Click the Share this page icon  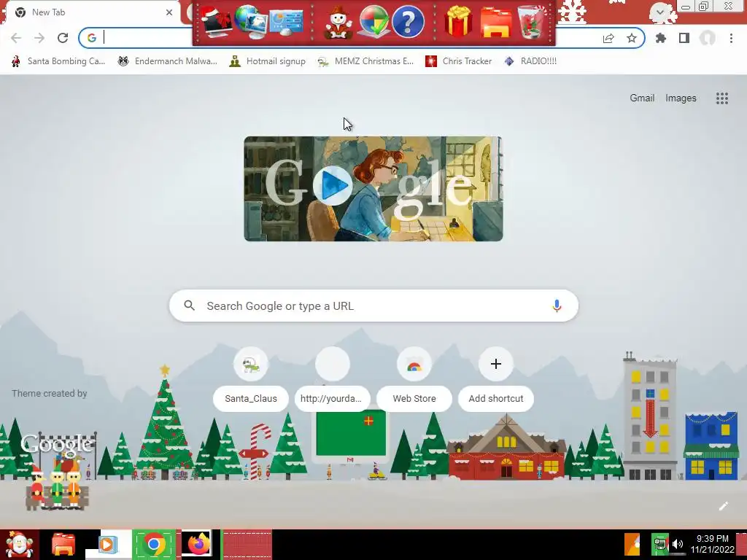click(608, 38)
